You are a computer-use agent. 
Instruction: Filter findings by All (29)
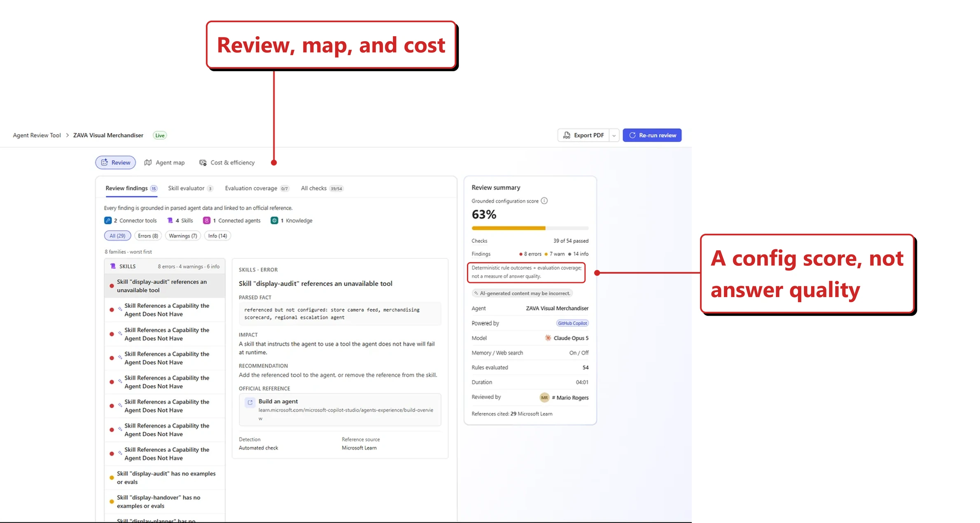click(x=117, y=236)
